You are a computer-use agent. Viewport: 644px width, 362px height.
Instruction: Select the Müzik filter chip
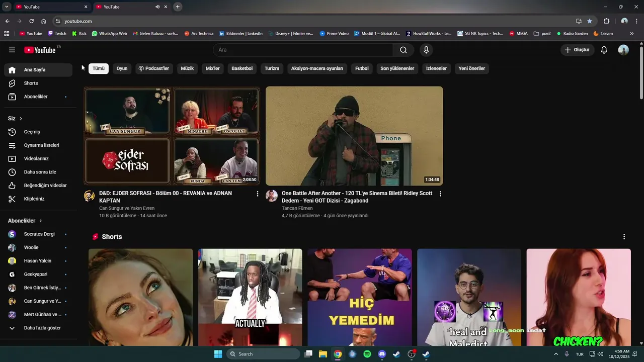187,68
